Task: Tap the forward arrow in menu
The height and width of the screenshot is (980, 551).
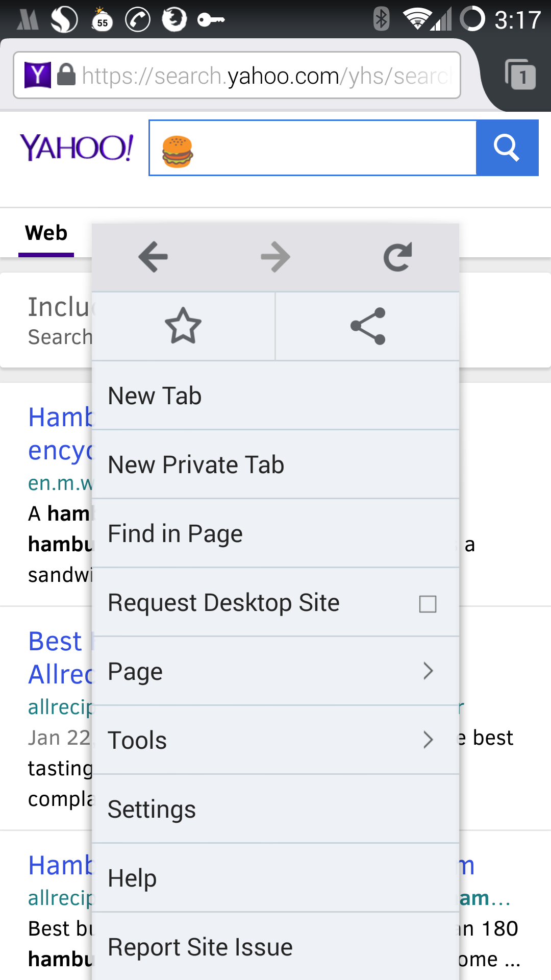Action: pyautogui.click(x=275, y=257)
